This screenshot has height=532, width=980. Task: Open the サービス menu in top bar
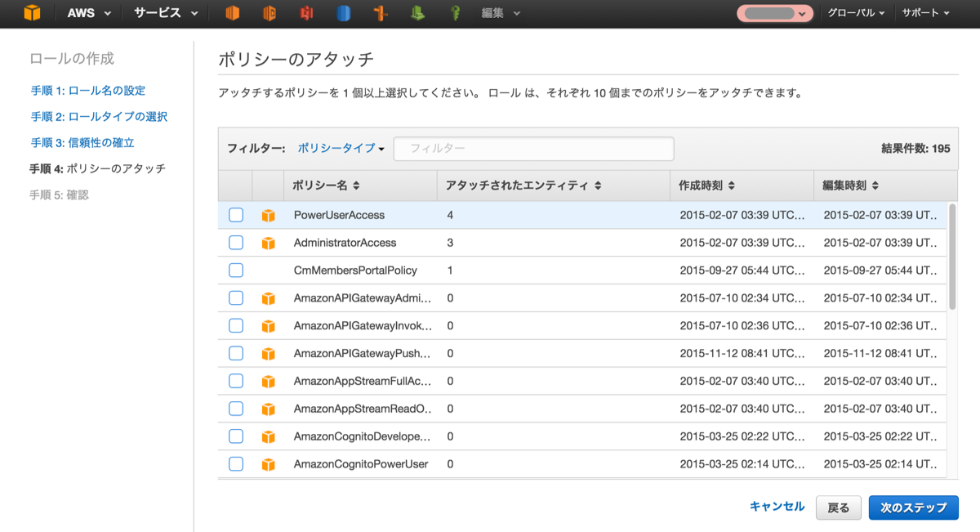pos(166,13)
